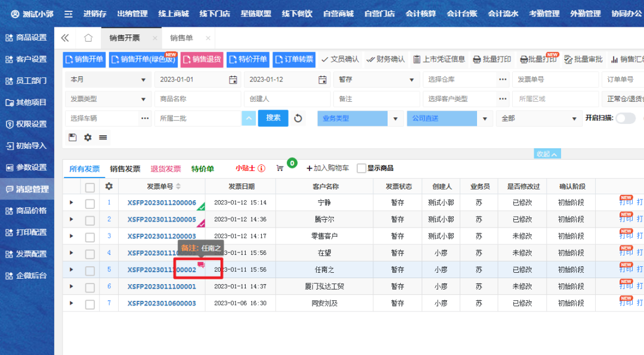Click the refresh icon beside 搜索 button
Viewport: 644px width, 355px height.
[298, 119]
